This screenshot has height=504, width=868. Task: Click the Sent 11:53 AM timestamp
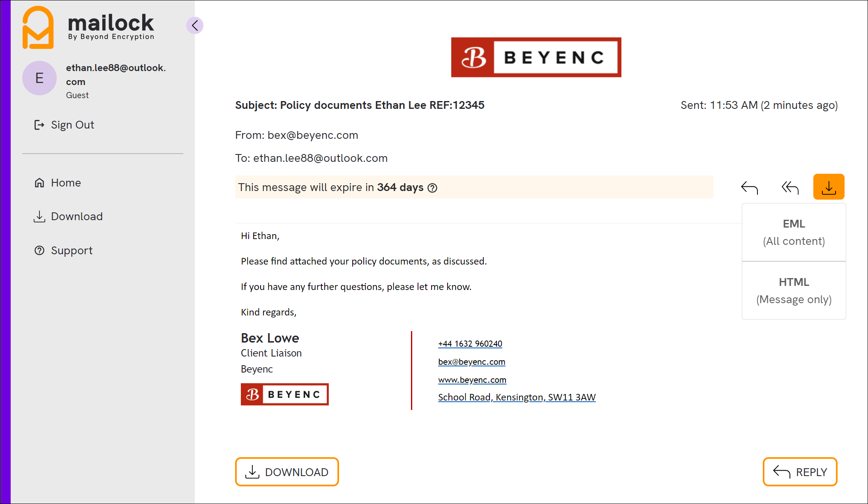(759, 105)
